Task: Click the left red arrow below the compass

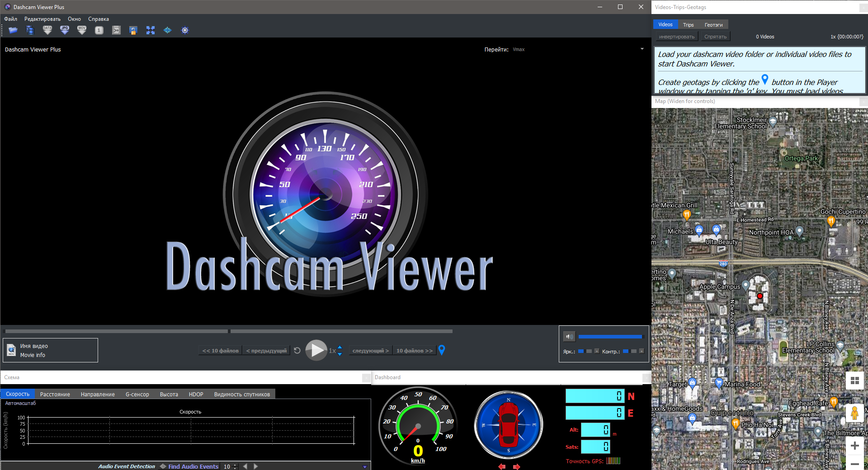Action: click(502, 466)
